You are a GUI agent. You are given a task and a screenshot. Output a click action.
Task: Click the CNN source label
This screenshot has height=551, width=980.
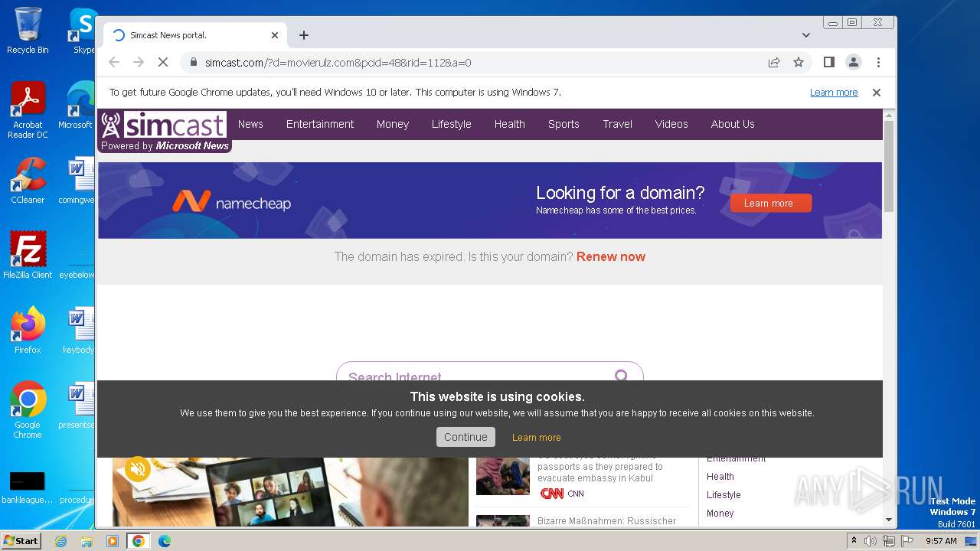point(576,494)
